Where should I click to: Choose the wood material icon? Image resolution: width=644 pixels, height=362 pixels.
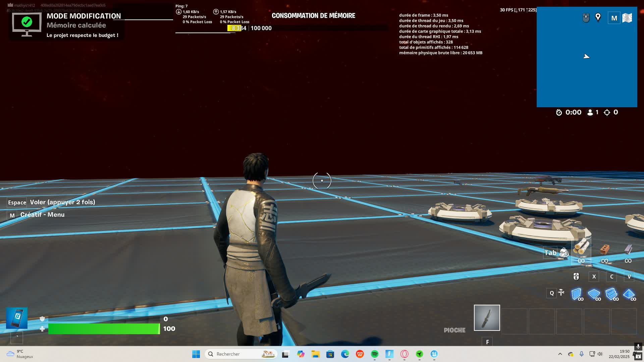[581, 248]
